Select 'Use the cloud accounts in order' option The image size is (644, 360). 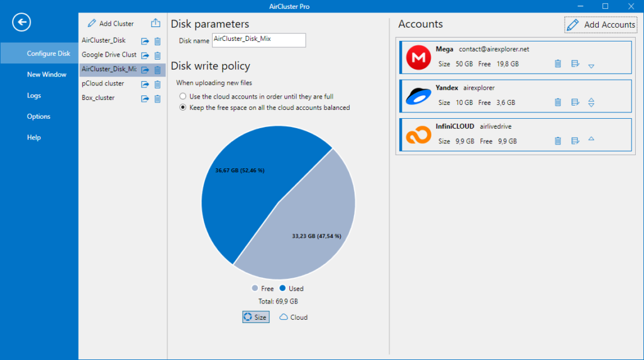pos(183,97)
